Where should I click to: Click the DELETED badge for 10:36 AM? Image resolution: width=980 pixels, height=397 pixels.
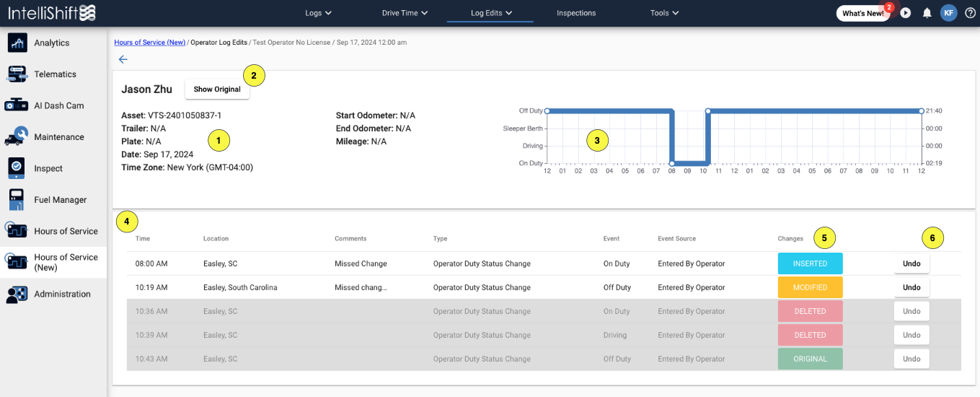(x=810, y=311)
